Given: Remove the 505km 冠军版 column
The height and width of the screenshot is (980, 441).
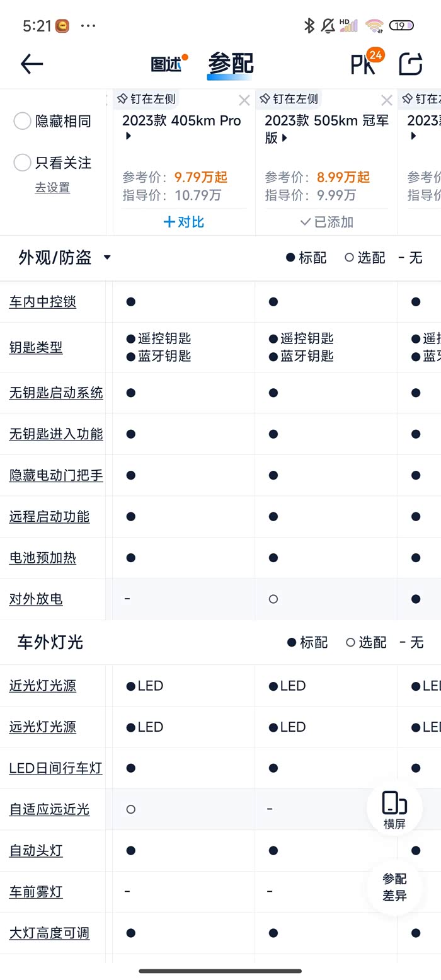Looking at the screenshot, I should point(386,100).
